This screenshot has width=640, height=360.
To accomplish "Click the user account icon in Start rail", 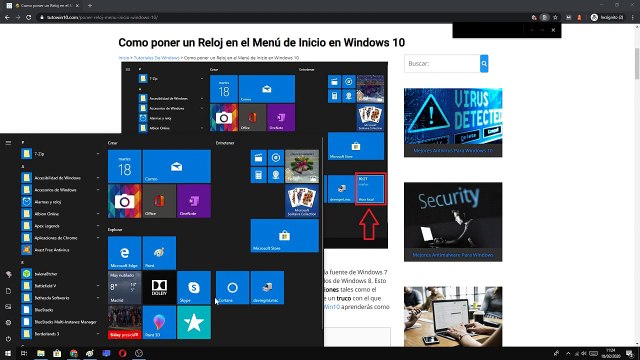I will (x=8, y=274).
